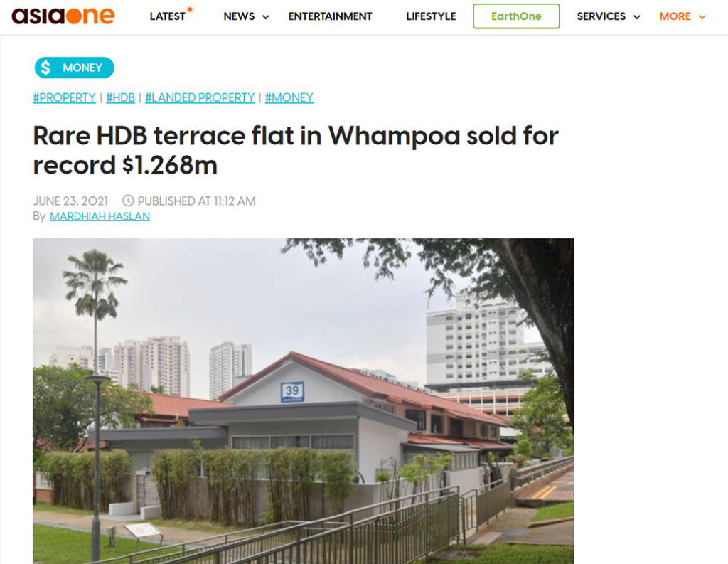
Task: Expand the News dropdown chevron
Action: click(266, 17)
